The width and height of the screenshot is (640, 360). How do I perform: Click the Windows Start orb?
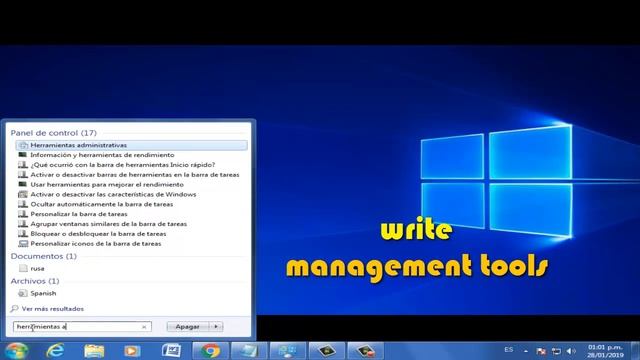tap(16, 351)
